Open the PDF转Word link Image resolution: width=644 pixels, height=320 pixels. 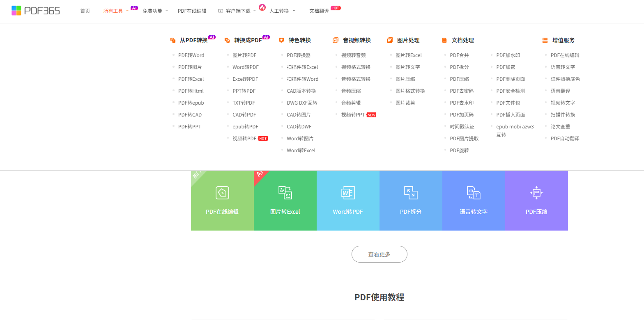click(x=191, y=55)
